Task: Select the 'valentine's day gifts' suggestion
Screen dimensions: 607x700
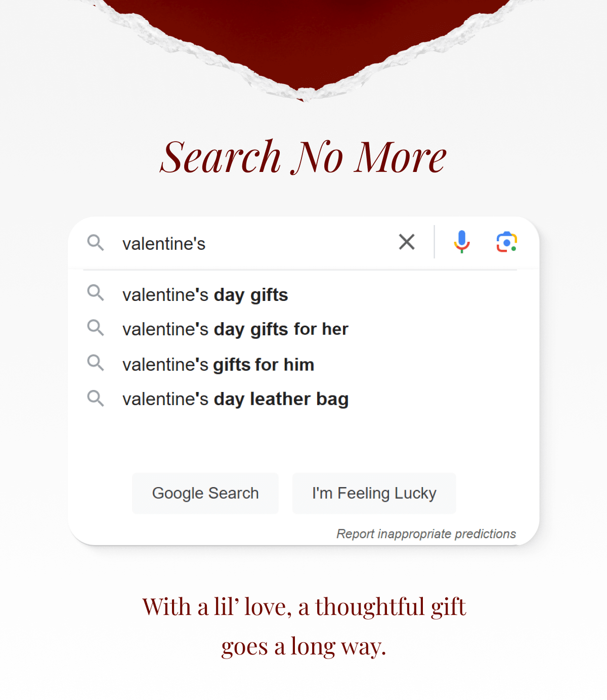Action: coord(205,294)
